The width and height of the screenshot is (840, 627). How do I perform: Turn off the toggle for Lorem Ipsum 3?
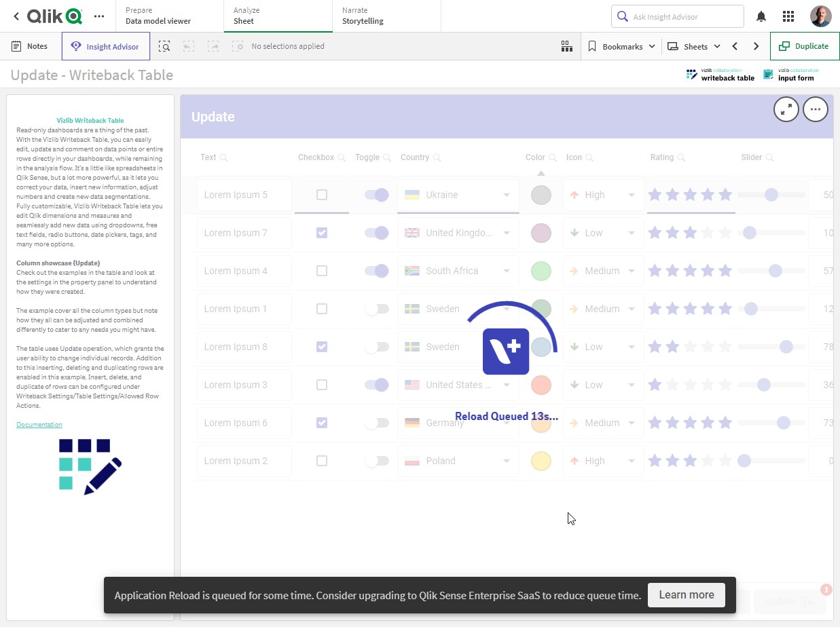pyautogui.click(x=377, y=385)
